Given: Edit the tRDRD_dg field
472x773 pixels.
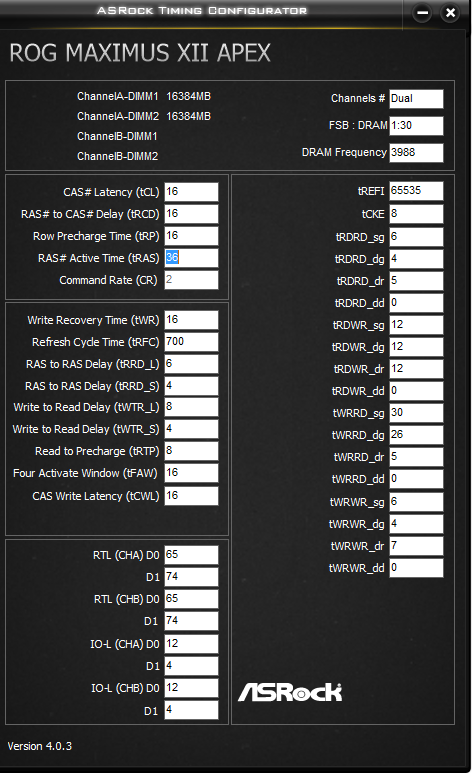Looking at the screenshot, I should click(x=416, y=259).
